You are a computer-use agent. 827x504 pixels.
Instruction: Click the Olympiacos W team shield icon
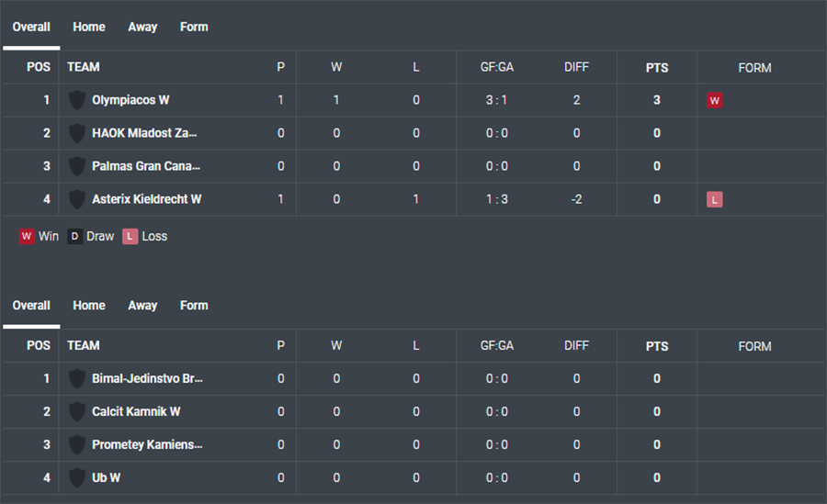[x=77, y=100]
